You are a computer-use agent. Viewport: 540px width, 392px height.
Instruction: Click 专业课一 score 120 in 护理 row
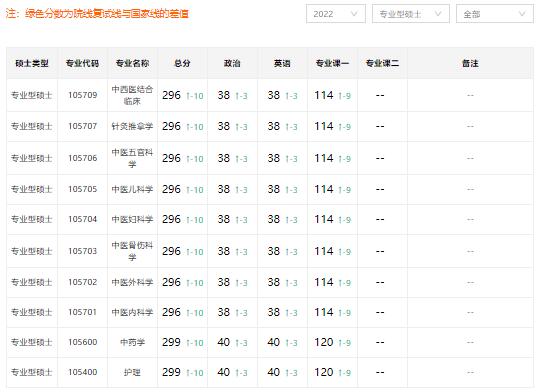point(324,372)
